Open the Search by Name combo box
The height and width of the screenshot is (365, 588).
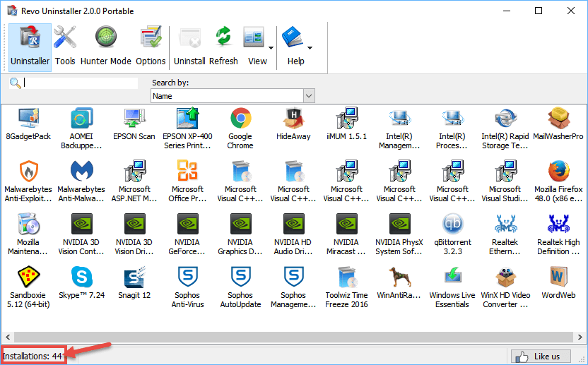(233, 96)
